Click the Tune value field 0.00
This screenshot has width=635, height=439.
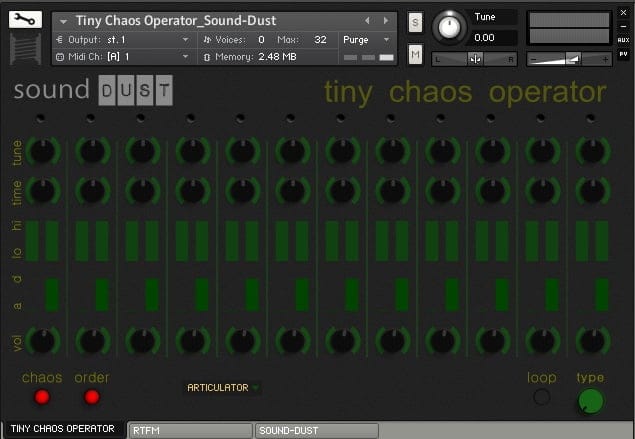pos(494,38)
